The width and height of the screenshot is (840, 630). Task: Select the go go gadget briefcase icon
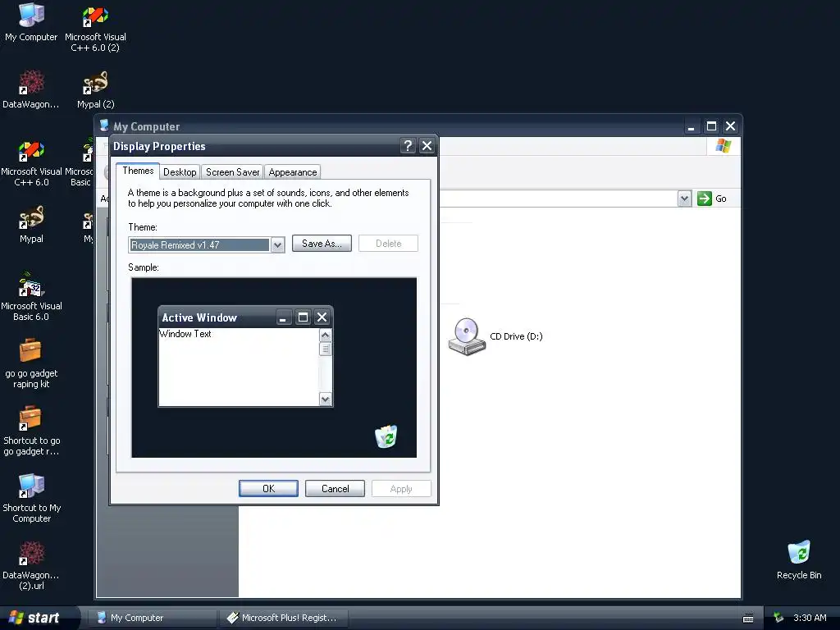pyautogui.click(x=30, y=351)
